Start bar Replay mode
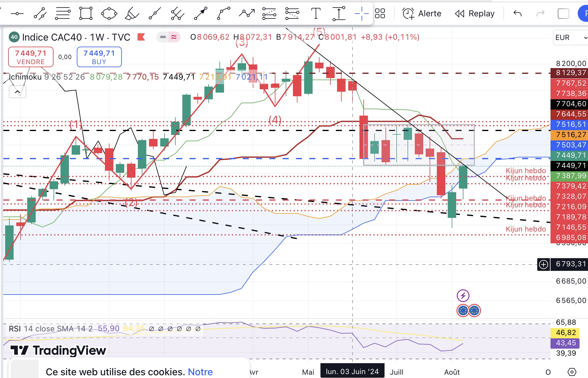 (475, 14)
